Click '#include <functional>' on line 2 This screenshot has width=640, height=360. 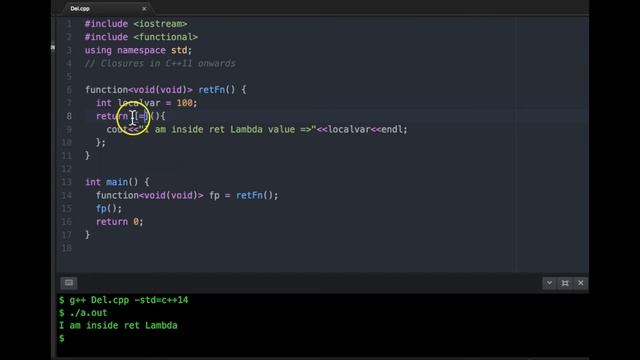[x=141, y=37]
